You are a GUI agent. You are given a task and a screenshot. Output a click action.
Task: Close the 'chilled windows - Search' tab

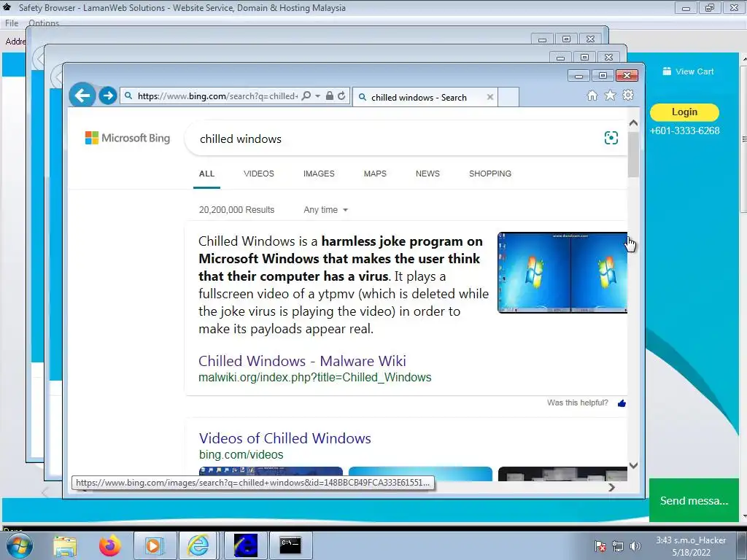click(x=489, y=97)
